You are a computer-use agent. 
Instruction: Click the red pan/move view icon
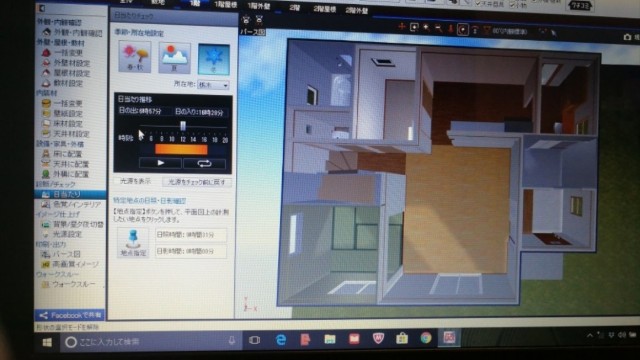[402, 27]
